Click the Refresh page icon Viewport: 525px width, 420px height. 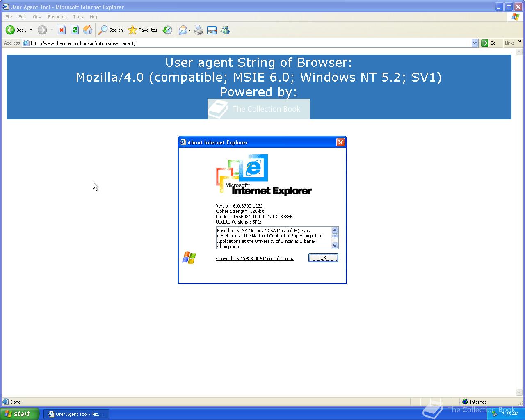75,30
